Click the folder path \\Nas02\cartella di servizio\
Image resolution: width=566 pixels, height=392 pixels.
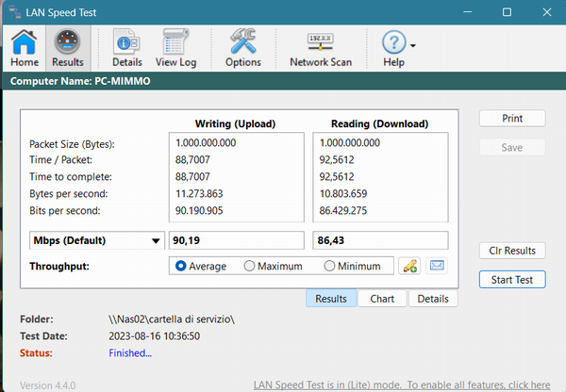(x=172, y=319)
